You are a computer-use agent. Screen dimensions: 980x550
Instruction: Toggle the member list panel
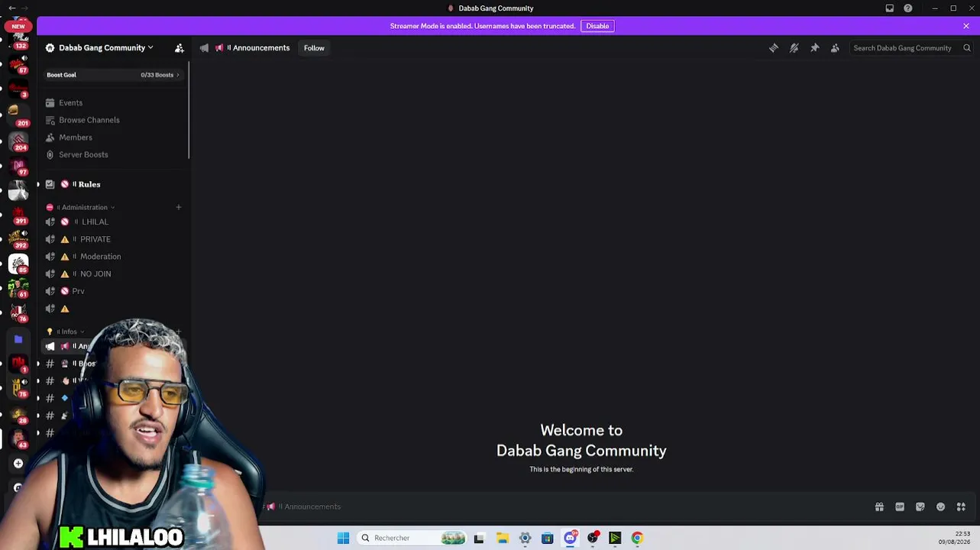835,48
